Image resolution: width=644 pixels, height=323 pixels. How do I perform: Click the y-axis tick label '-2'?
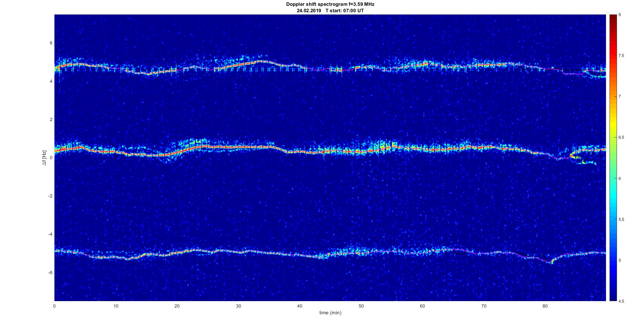coord(51,196)
